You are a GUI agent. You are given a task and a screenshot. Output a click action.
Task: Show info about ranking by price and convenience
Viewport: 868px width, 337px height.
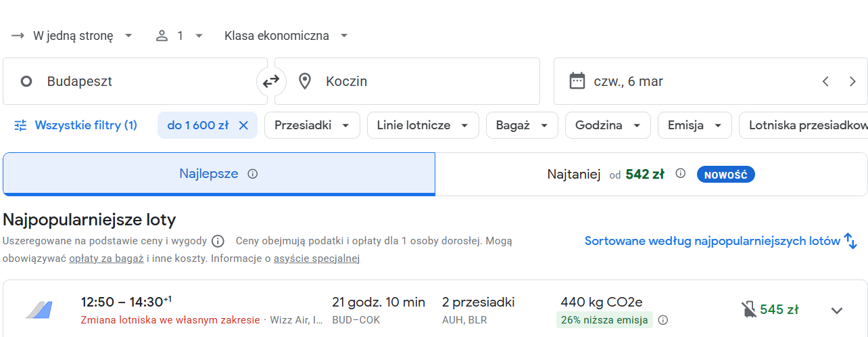click(x=218, y=241)
